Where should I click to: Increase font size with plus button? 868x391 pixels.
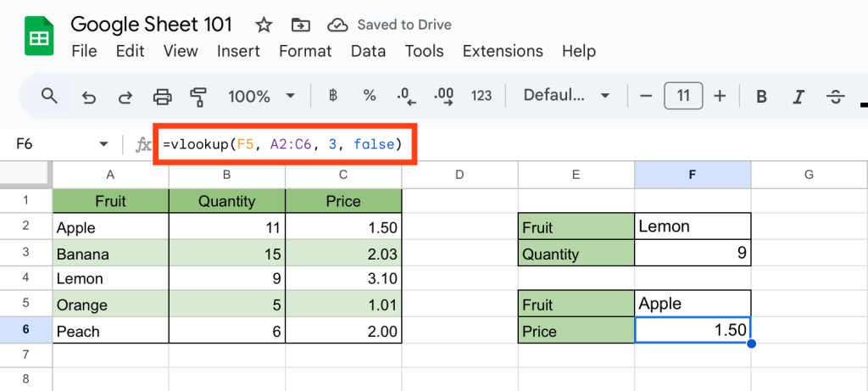pos(720,96)
